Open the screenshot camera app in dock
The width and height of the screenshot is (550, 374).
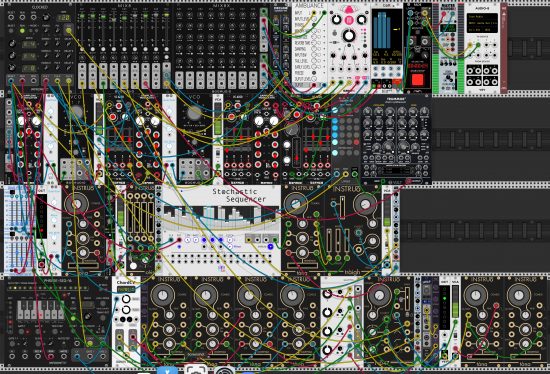click(x=196, y=370)
